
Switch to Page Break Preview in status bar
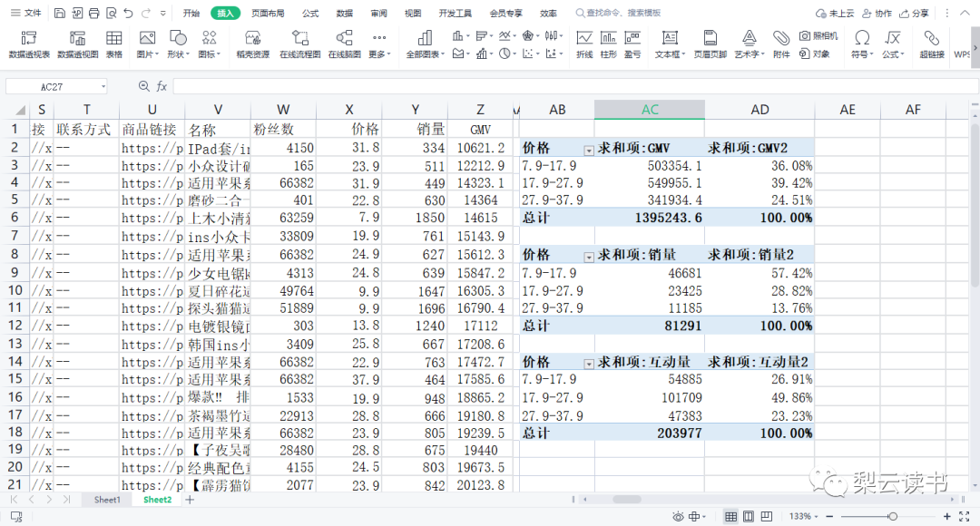767,516
